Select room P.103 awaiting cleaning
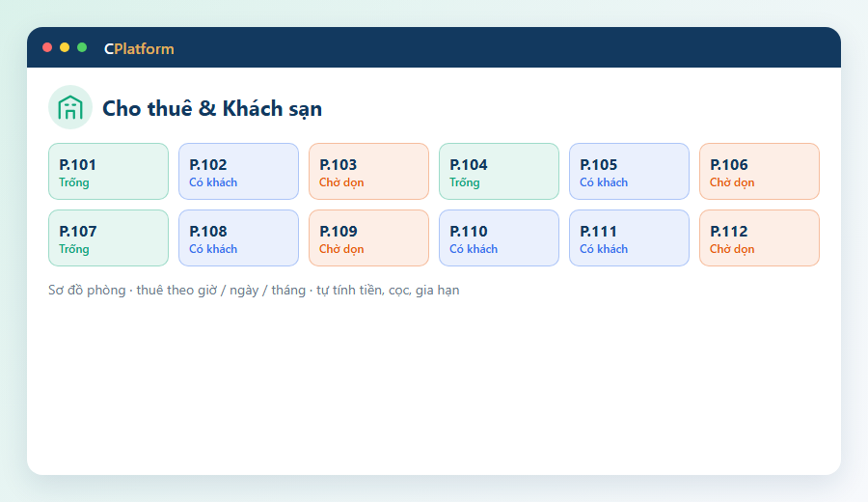Image resolution: width=868 pixels, height=502 pixels. click(x=368, y=171)
